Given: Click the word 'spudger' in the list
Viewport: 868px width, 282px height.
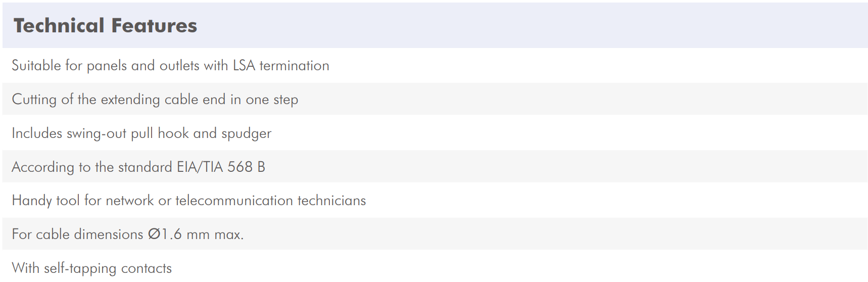Looking at the screenshot, I should (x=246, y=134).
